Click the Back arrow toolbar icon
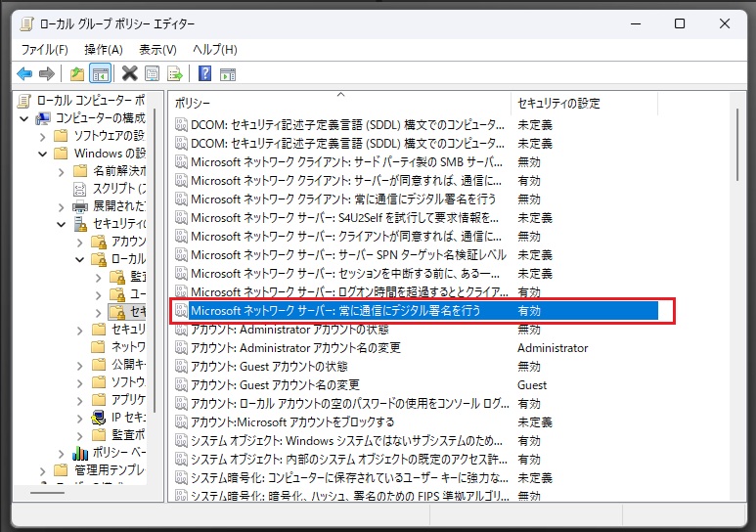756x532 pixels. pos(24,73)
